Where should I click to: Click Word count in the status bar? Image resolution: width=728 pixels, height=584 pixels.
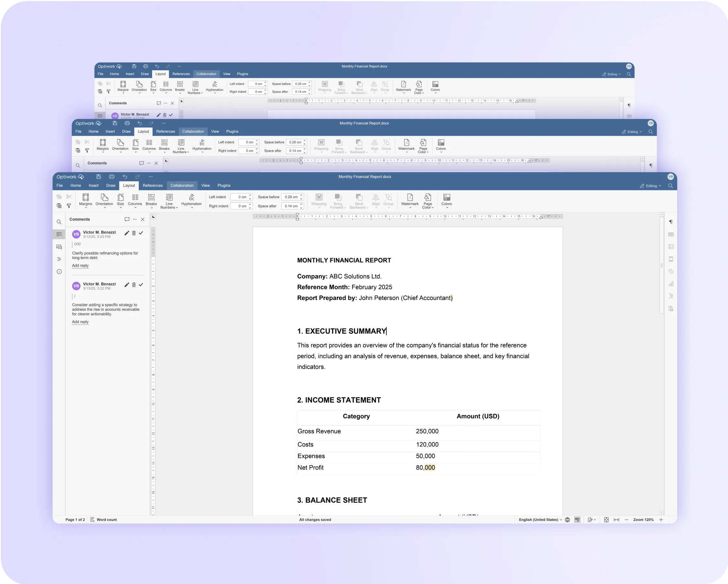click(103, 520)
